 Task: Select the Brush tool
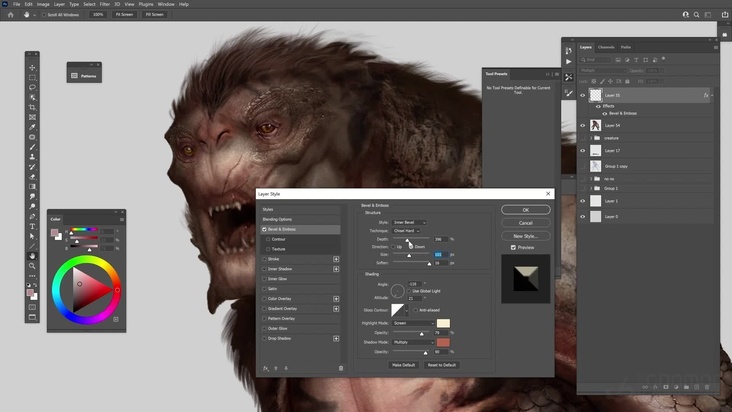[32, 147]
